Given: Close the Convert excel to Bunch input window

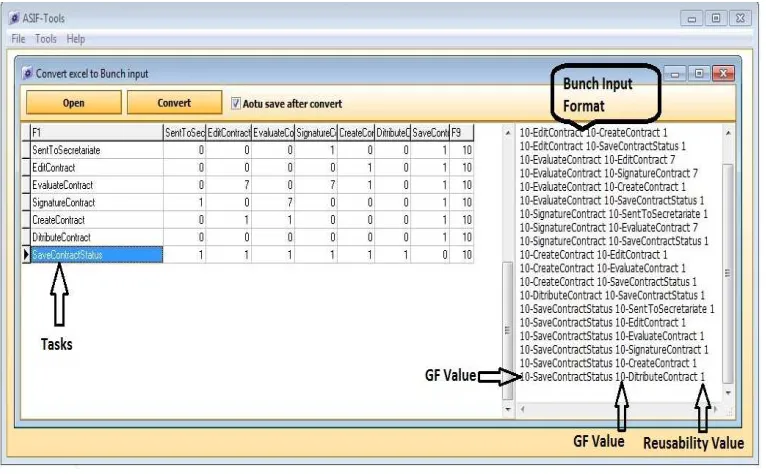Looking at the screenshot, I should [723, 73].
